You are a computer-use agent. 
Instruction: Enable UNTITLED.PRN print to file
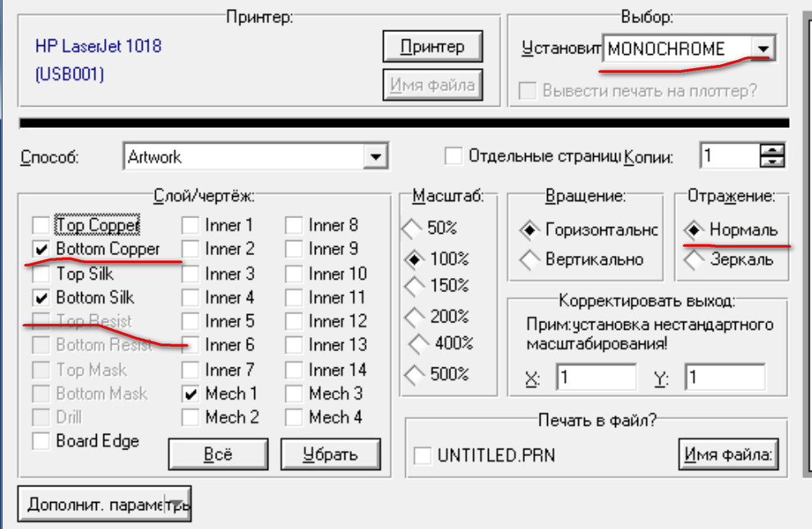[422, 454]
